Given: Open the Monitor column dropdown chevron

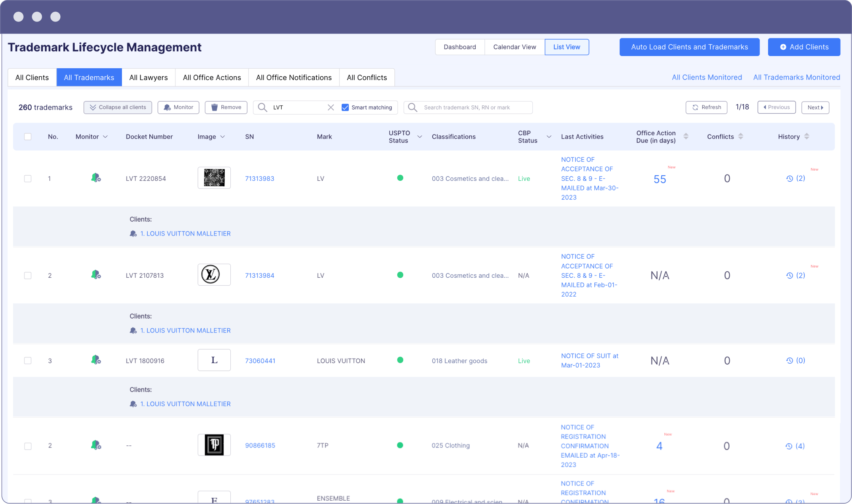Looking at the screenshot, I should click(105, 137).
